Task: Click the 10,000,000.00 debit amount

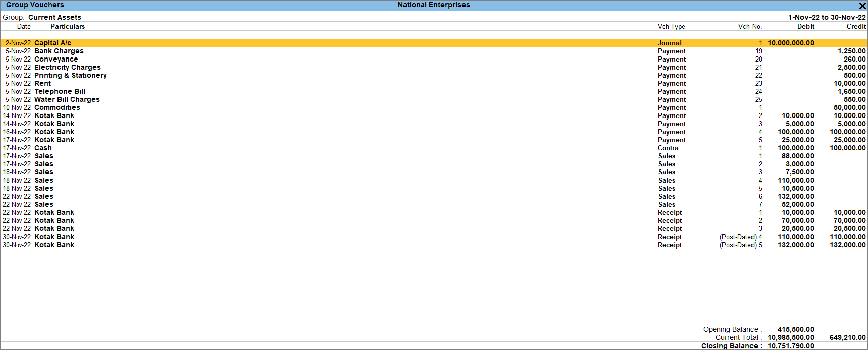Action: [x=791, y=43]
